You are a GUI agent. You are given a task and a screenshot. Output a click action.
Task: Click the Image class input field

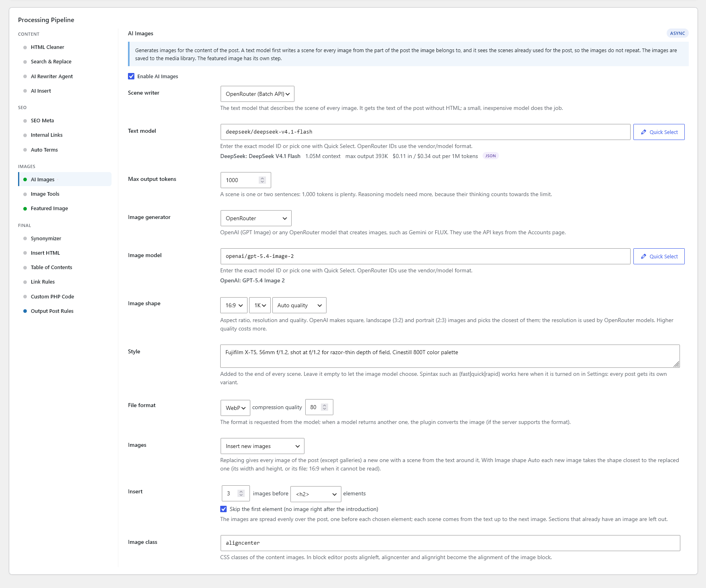[x=450, y=543]
